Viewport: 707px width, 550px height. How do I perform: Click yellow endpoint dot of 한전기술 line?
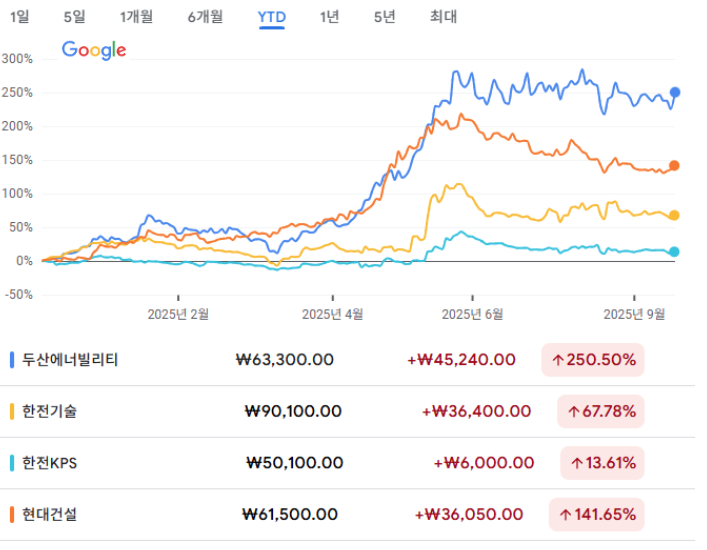pyautogui.click(x=674, y=215)
